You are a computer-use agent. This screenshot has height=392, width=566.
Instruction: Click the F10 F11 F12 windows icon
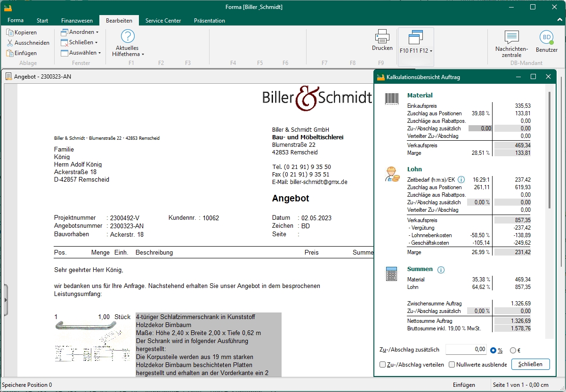pos(415,38)
